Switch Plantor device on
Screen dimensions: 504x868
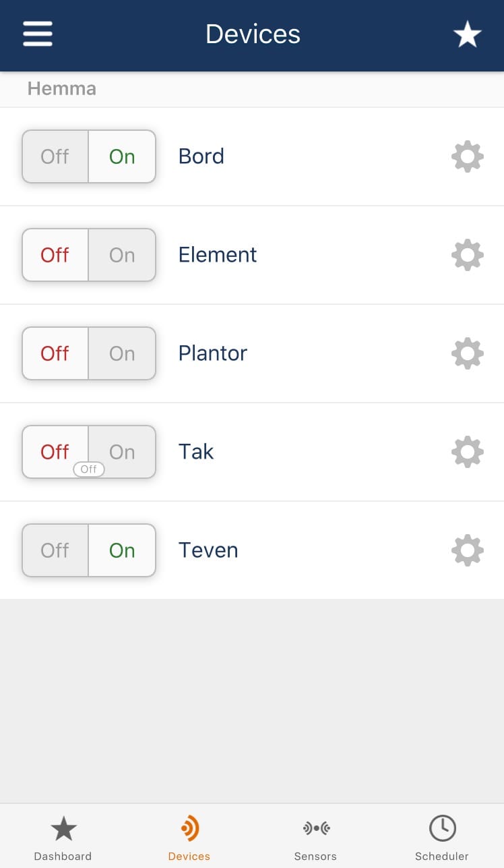tap(122, 353)
